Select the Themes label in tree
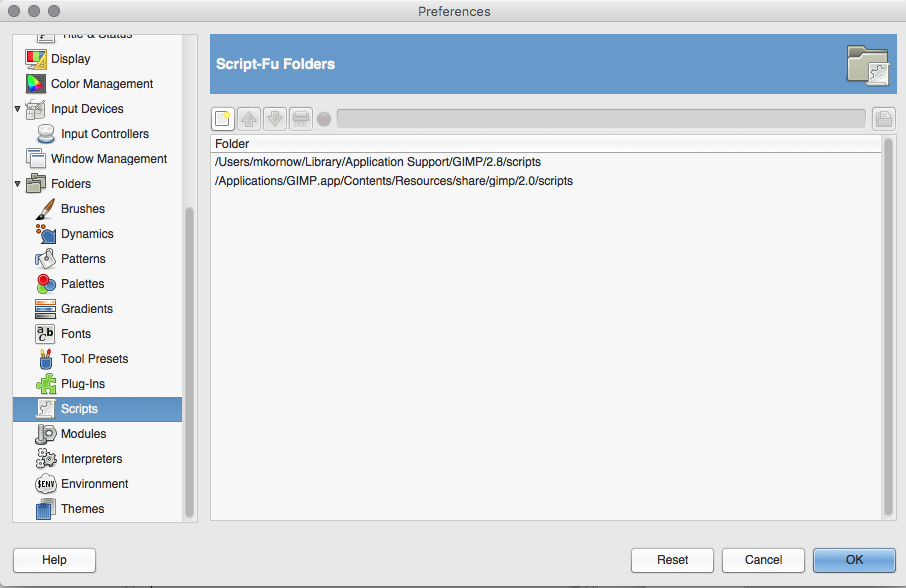The height and width of the screenshot is (588, 906). coord(83,509)
